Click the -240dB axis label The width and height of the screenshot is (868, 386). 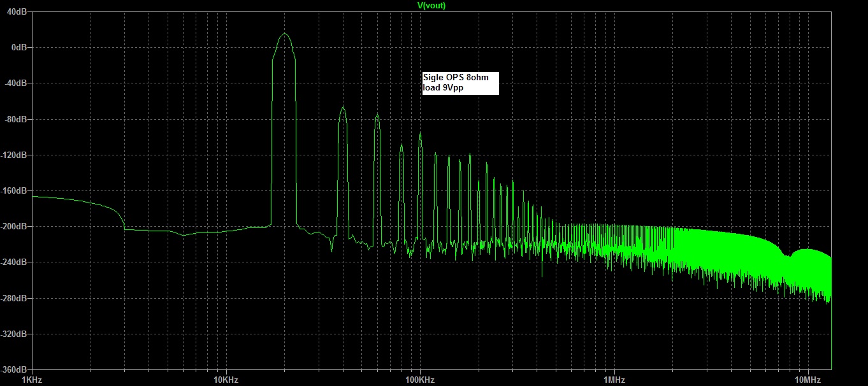tap(13, 262)
